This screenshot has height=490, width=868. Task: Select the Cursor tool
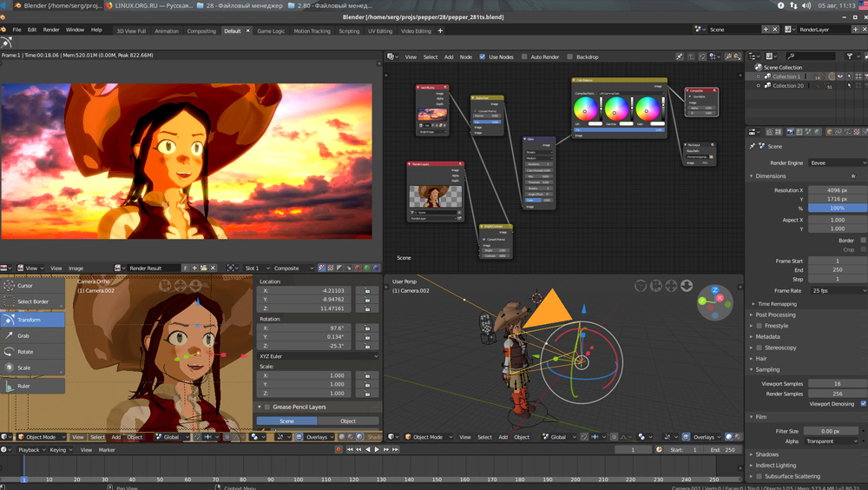(x=32, y=286)
